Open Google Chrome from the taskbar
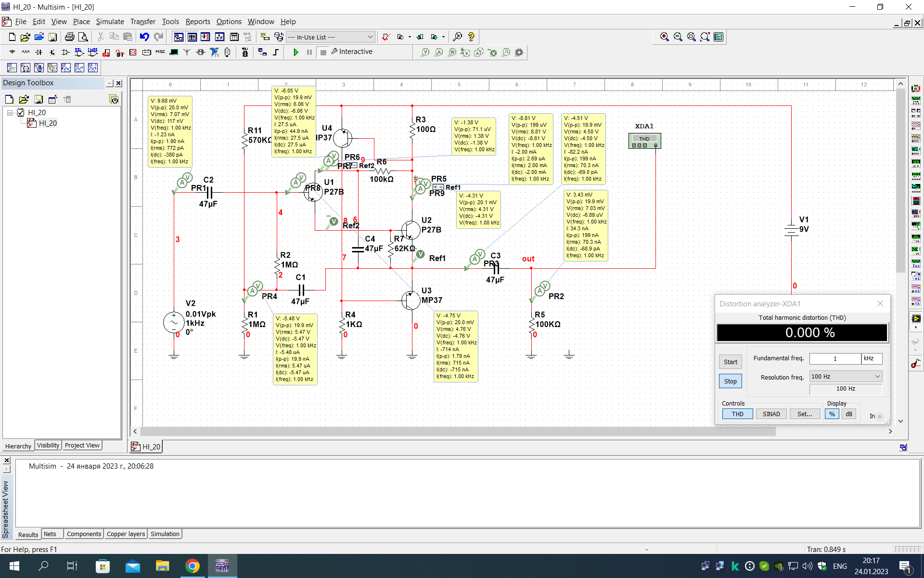 (192, 566)
